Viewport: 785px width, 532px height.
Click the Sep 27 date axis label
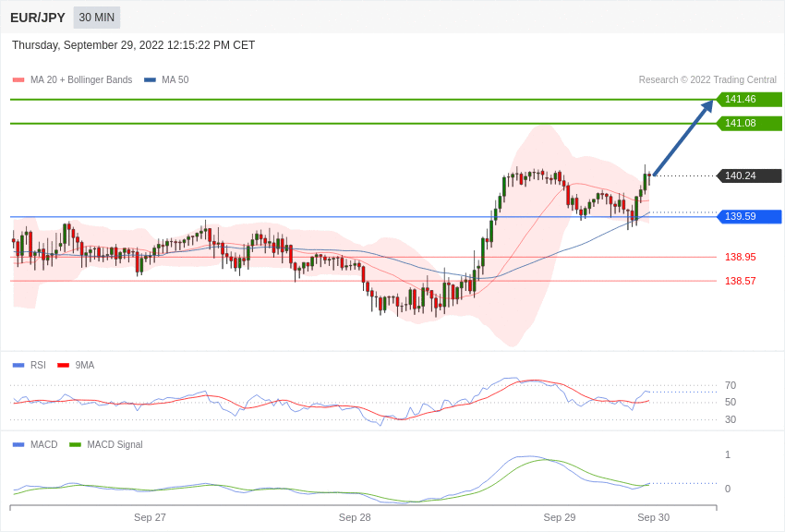point(150,517)
